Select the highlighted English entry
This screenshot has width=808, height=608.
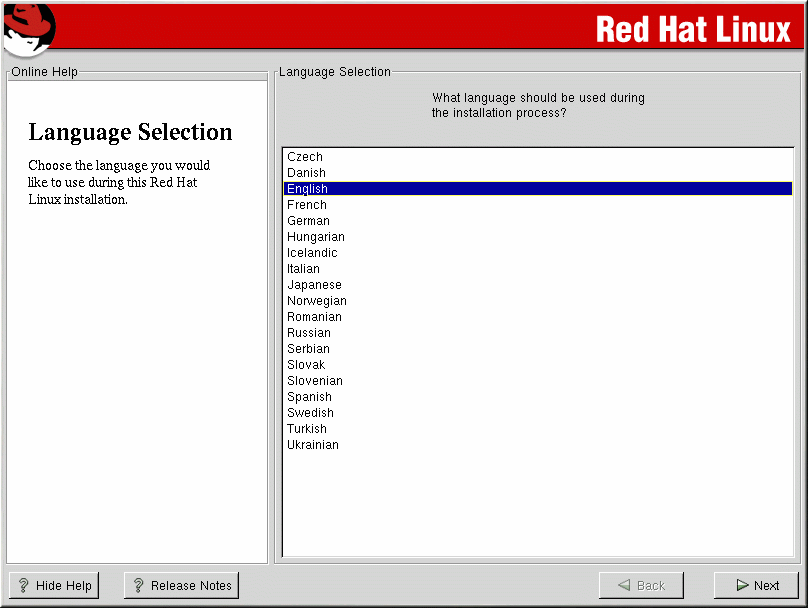307,189
